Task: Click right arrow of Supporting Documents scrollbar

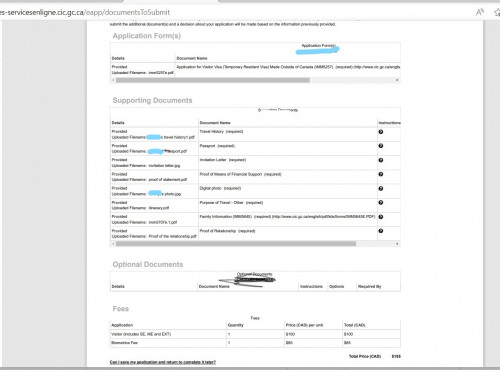Action: click(397, 244)
